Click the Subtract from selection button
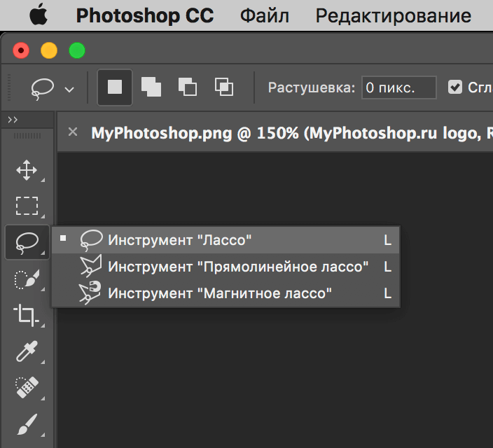The height and width of the screenshot is (448, 493). coord(188,87)
